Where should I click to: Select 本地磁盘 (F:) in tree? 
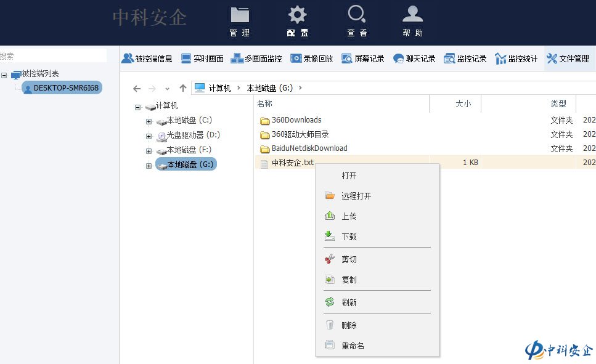(x=189, y=150)
